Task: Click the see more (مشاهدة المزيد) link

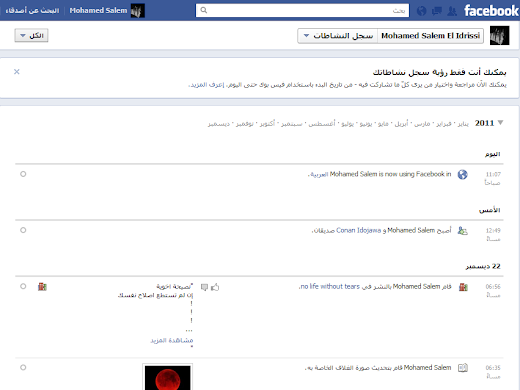Action: pos(172,340)
